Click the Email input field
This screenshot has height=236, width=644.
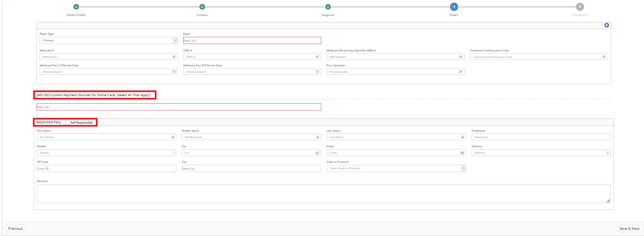click(x=396, y=153)
